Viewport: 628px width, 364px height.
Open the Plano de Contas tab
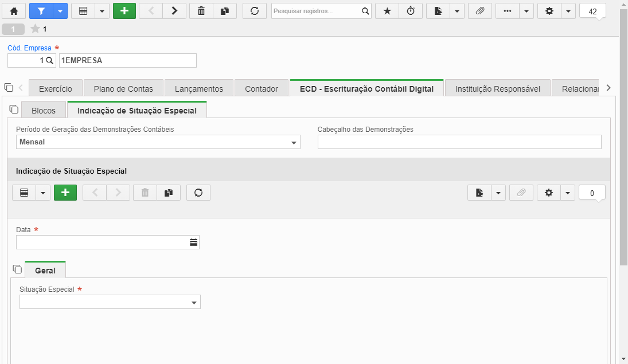coord(123,88)
